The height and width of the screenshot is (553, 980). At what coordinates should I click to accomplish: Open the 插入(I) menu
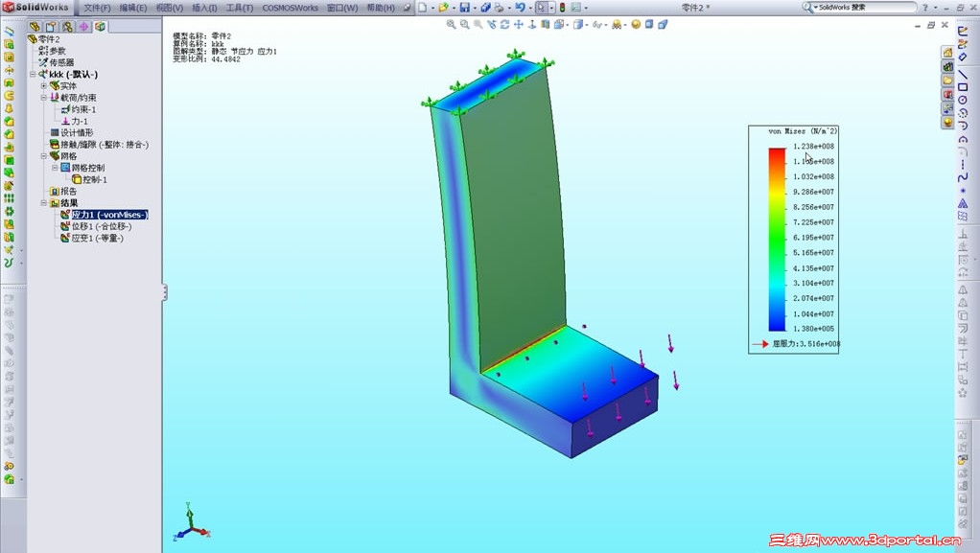[204, 8]
